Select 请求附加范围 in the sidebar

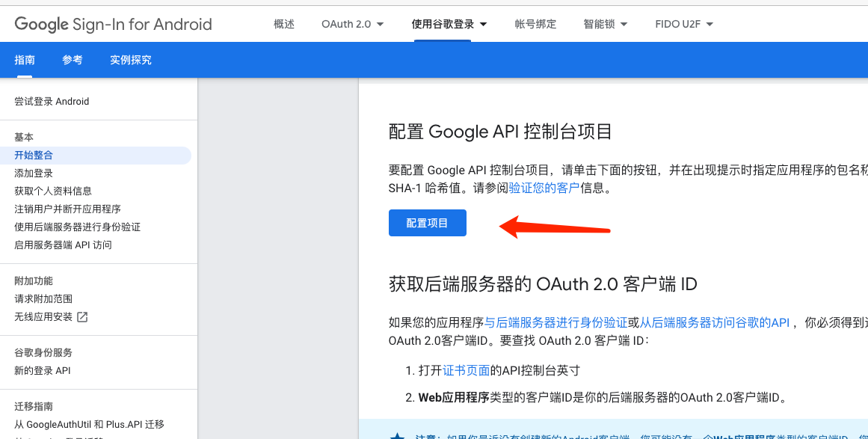[43, 299]
